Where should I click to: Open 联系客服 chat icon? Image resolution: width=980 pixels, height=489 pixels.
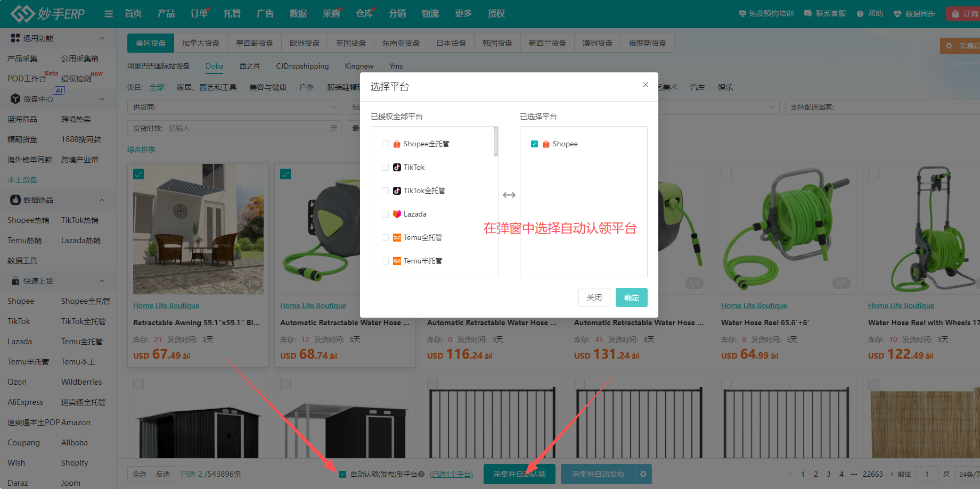point(808,13)
